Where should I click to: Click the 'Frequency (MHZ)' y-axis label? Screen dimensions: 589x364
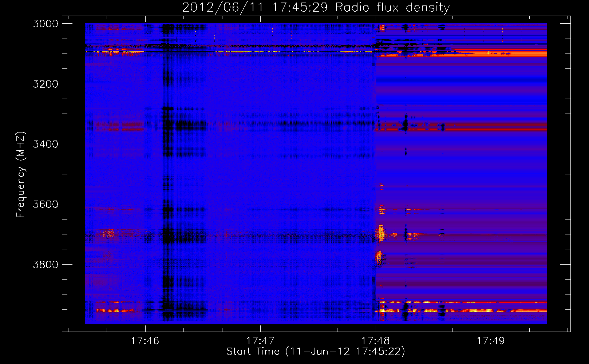pos(21,175)
